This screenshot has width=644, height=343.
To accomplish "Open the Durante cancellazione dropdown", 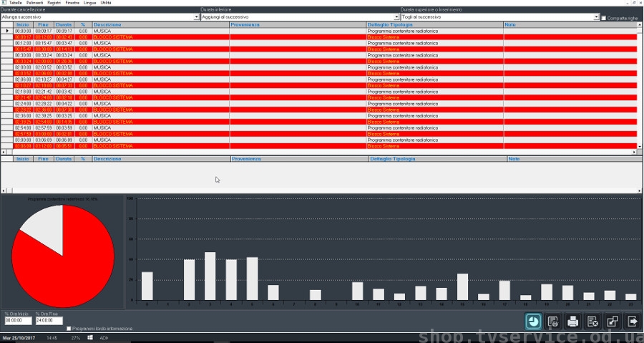I will pyautogui.click(x=197, y=16).
